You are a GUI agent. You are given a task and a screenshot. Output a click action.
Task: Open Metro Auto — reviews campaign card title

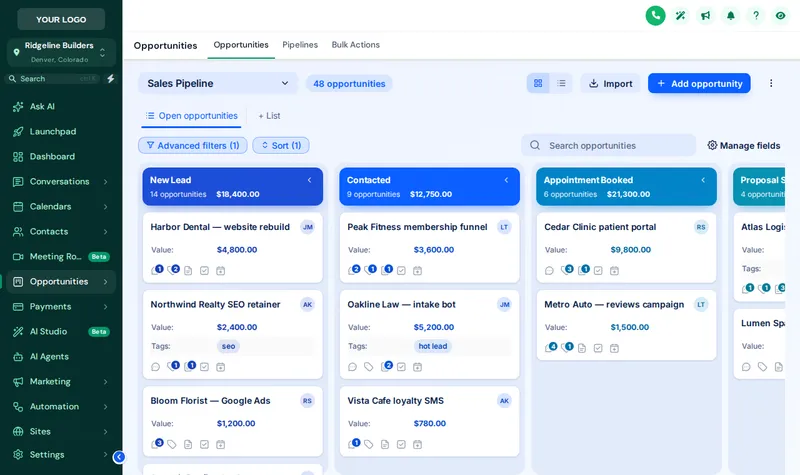point(614,305)
